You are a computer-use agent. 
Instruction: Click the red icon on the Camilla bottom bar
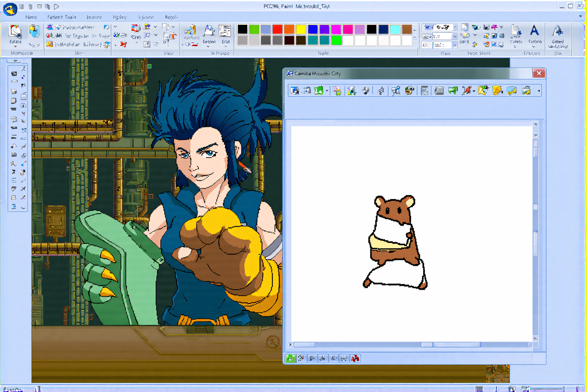pos(355,359)
